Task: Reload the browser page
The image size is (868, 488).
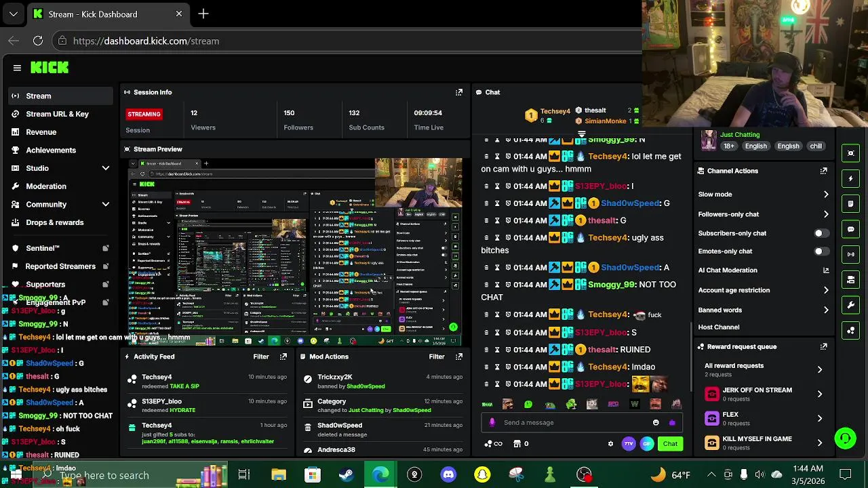Action: point(38,41)
